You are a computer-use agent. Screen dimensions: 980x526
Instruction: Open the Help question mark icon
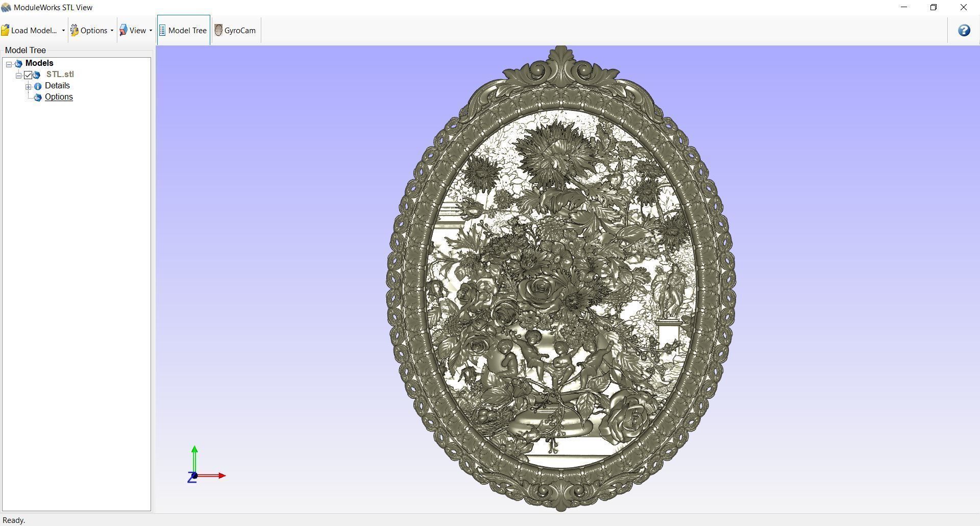coord(964,31)
